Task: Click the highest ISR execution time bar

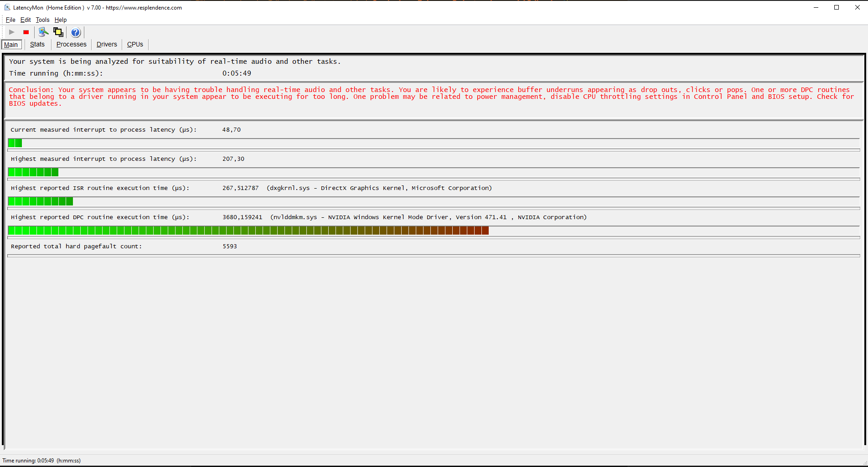Action: (434, 201)
